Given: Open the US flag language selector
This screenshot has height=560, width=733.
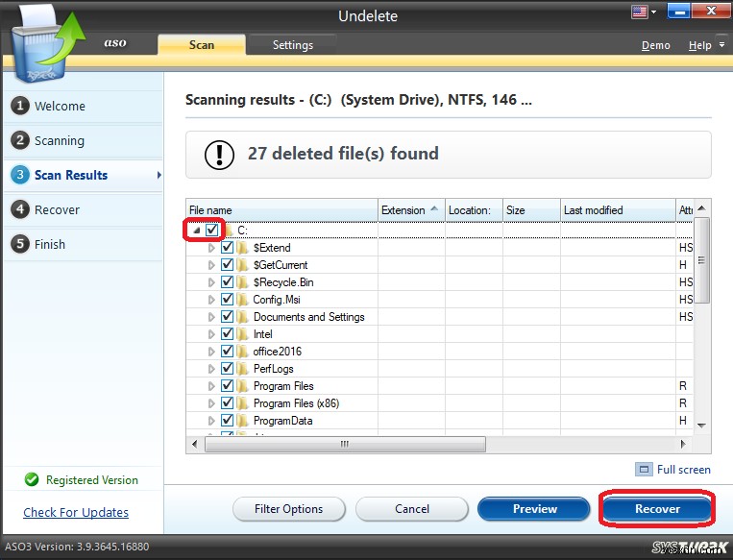Looking at the screenshot, I should [640, 12].
